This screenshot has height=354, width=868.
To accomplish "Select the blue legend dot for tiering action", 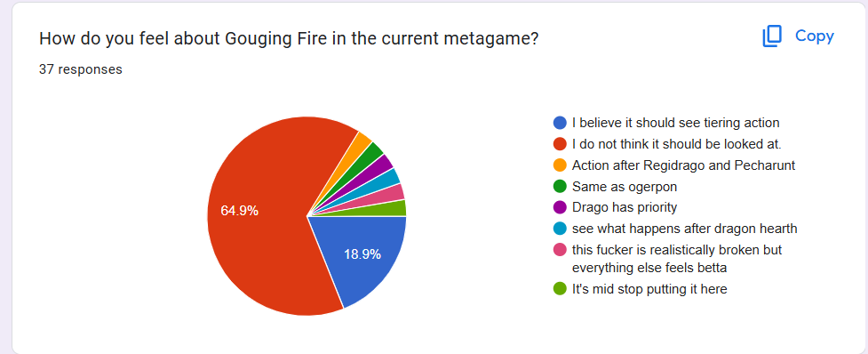I will [560, 123].
